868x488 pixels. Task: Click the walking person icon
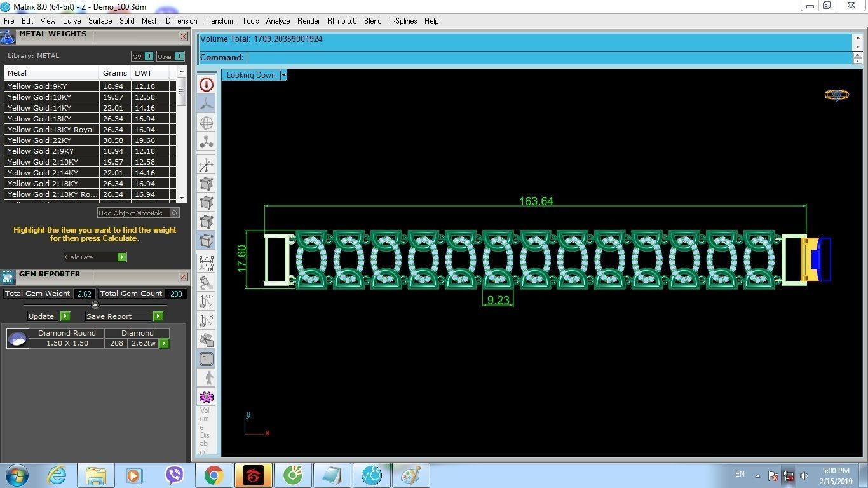click(207, 378)
